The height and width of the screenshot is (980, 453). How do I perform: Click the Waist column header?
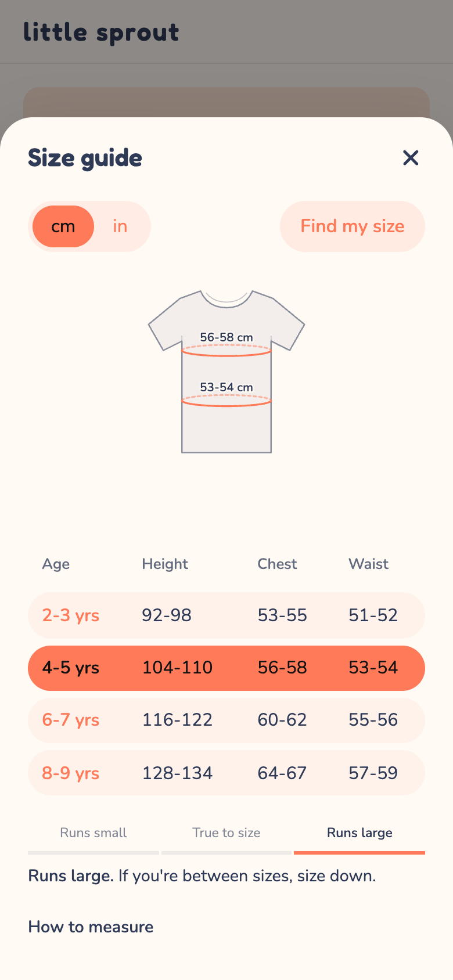[368, 564]
